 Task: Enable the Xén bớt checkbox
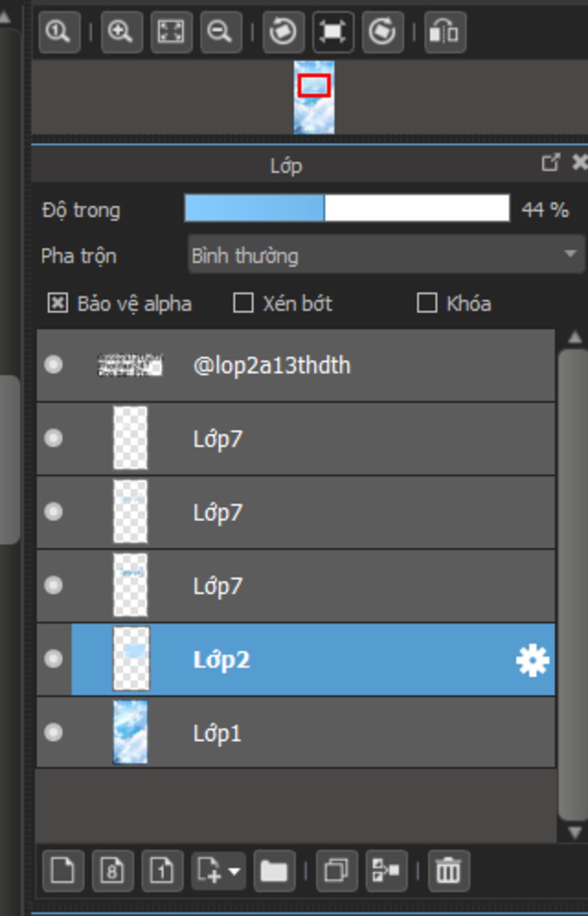tap(243, 303)
